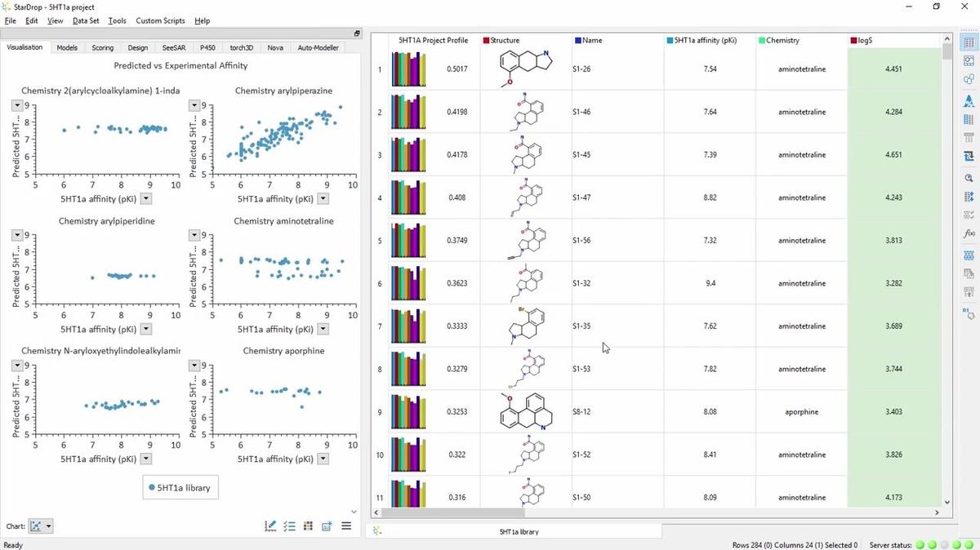Switch to the Scoring tab
The height and width of the screenshot is (550, 980).
[102, 47]
